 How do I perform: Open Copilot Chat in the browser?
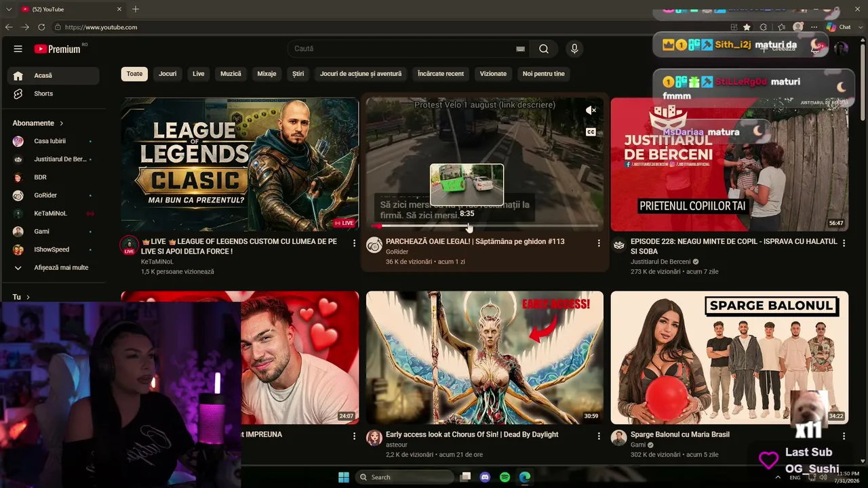click(839, 27)
